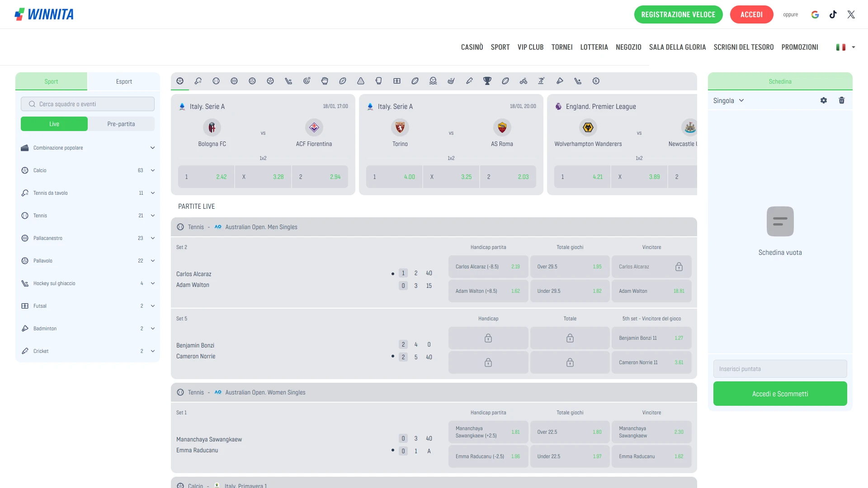Open the Esport tab

124,81
